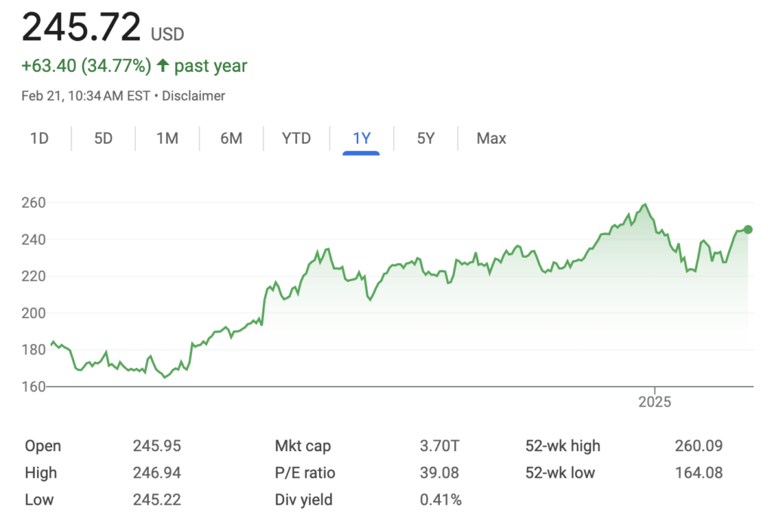The image size is (774, 532).
Task: Click the 2025 marker on the time axis
Action: (x=654, y=401)
